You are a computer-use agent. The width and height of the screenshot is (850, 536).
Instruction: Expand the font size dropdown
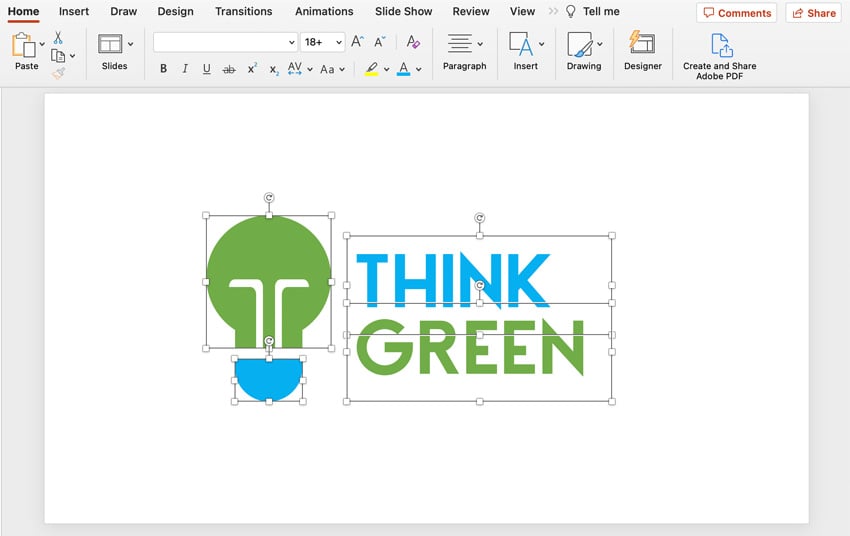(x=339, y=43)
